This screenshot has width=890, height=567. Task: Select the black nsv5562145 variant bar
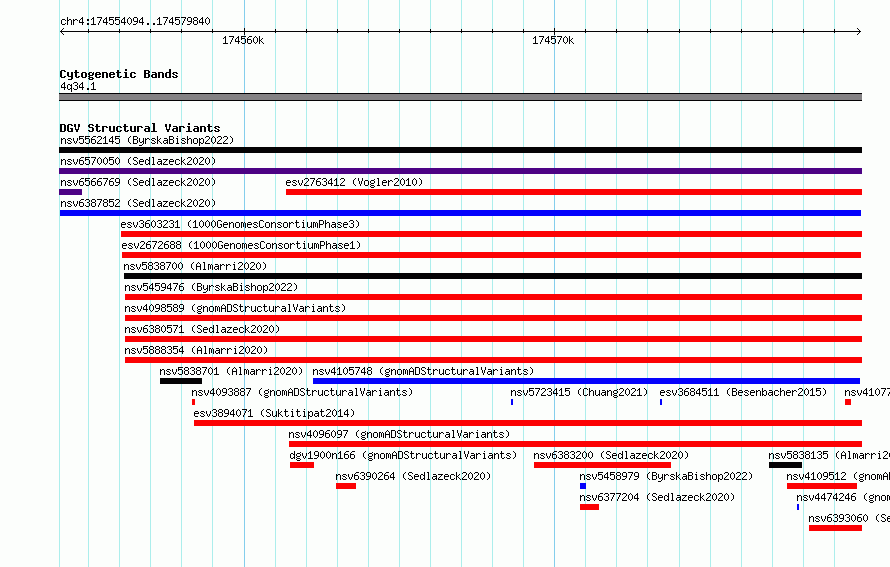(460, 150)
